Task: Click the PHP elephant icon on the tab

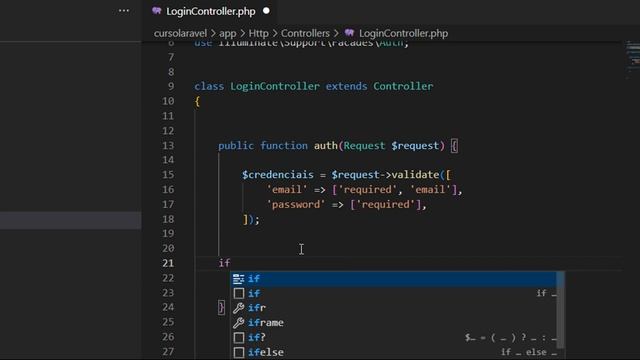Action: coord(157,11)
